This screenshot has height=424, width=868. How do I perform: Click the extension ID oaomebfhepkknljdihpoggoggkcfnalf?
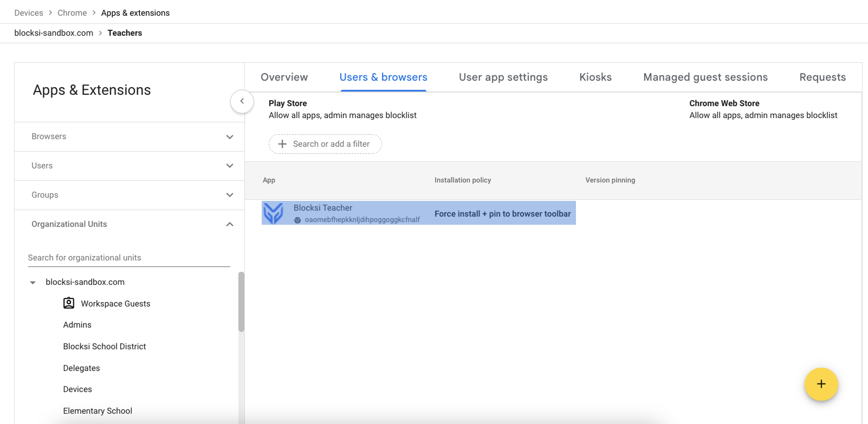point(362,220)
